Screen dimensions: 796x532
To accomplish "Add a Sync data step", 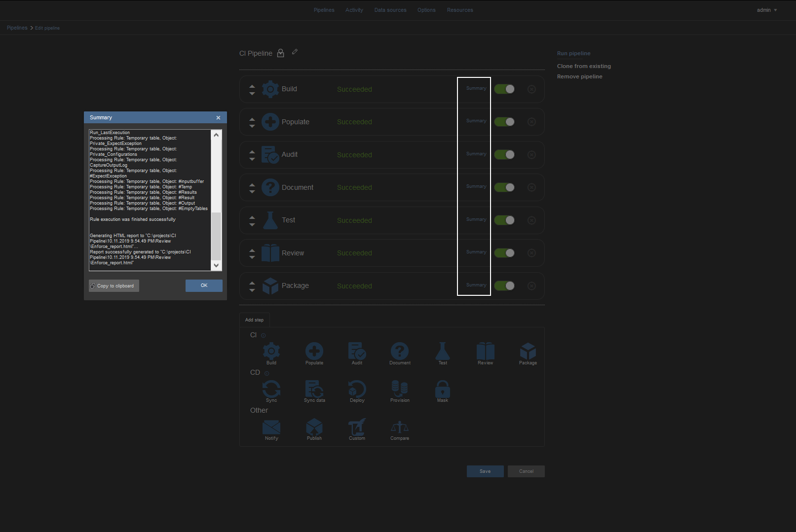I will [314, 389].
